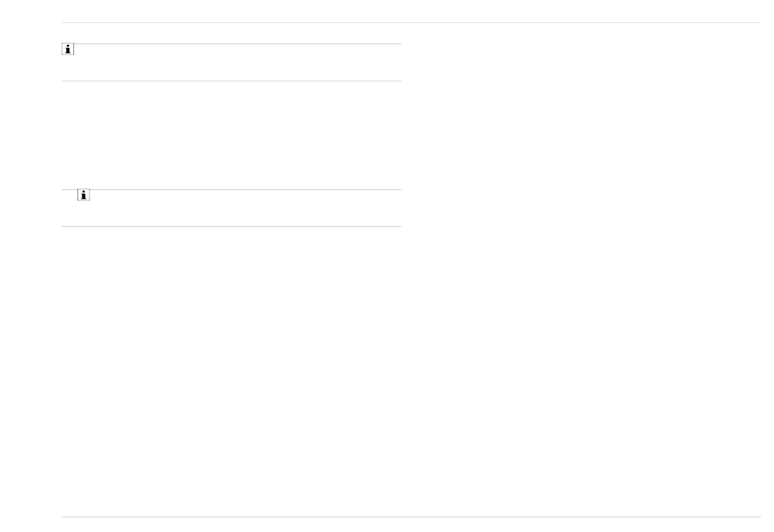Click inside the second indented note box
Viewport: 774px width, 532px height.
click(x=231, y=208)
